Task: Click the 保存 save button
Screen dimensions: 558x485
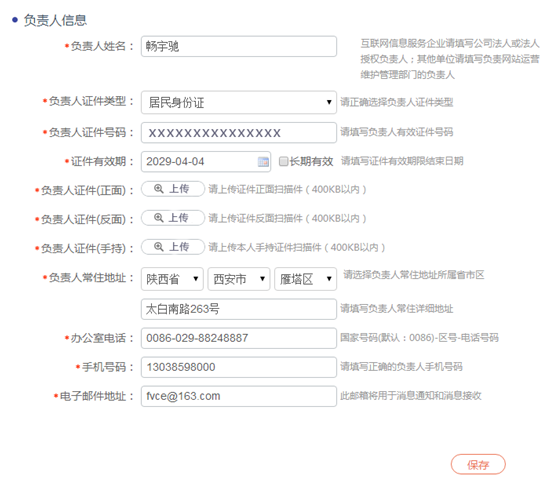Action: [x=478, y=464]
